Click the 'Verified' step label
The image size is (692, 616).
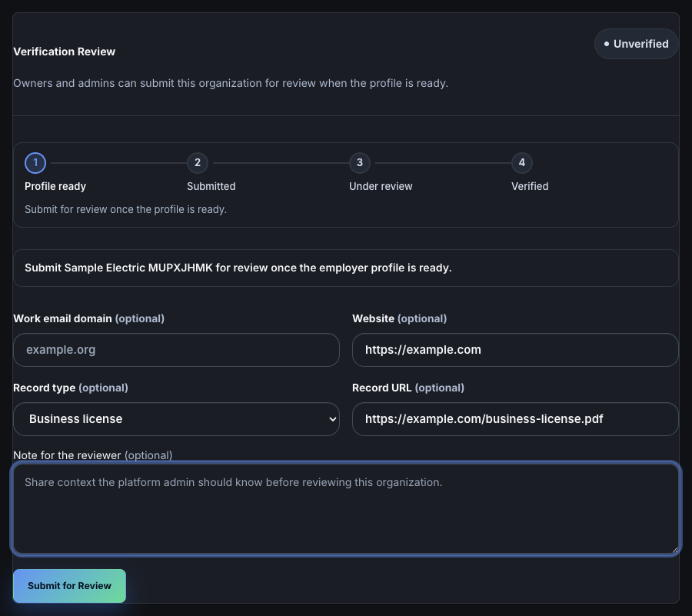[530, 186]
